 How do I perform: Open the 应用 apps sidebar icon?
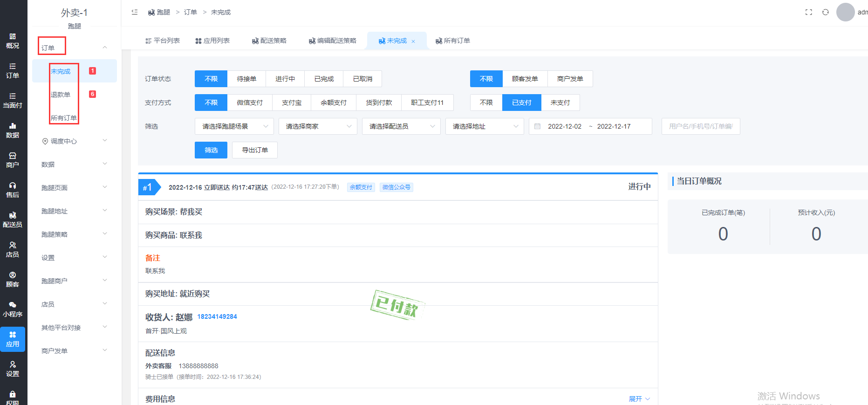[x=13, y=339]
